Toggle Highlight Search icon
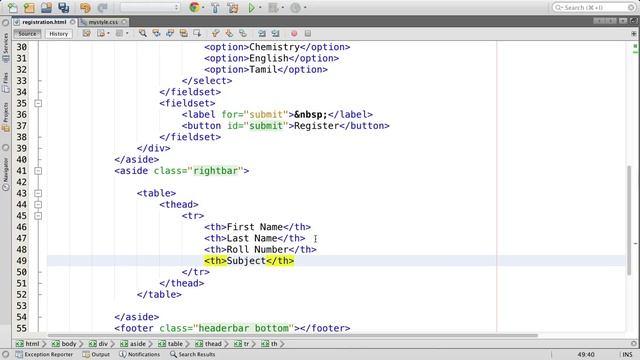Screen dimensions: 640x360 tap(183, 33)
